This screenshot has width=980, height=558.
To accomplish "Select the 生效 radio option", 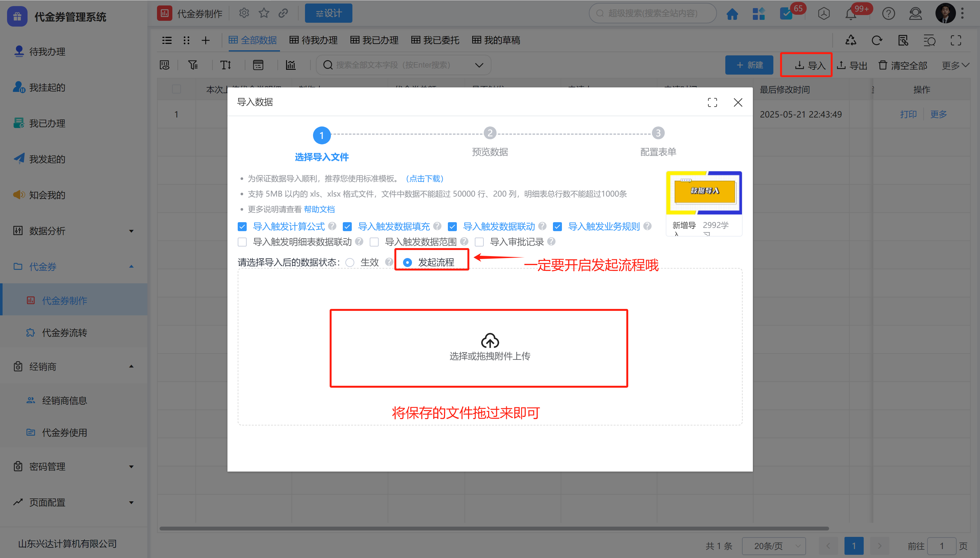I will [x=349, y=263].
